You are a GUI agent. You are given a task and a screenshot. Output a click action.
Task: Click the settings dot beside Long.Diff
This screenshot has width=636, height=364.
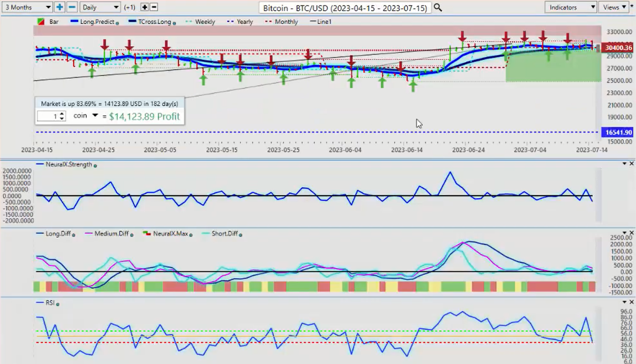coord(73,234)
